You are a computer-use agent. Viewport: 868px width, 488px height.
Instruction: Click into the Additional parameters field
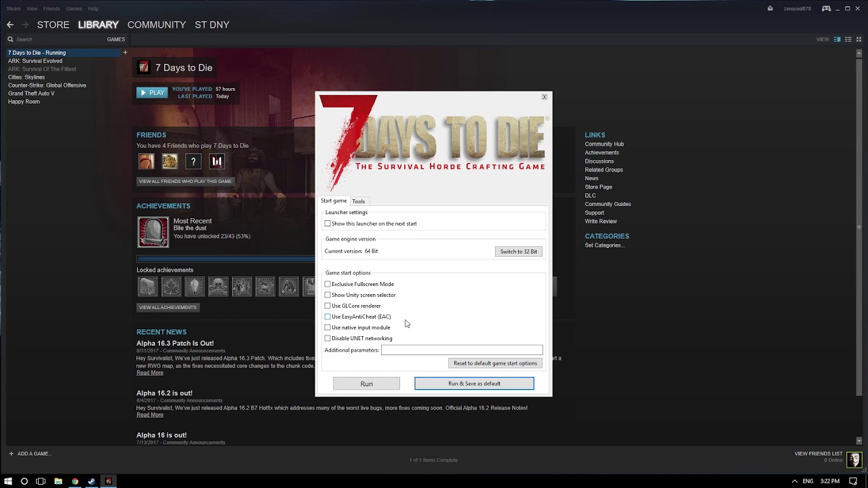pos(462,350)
